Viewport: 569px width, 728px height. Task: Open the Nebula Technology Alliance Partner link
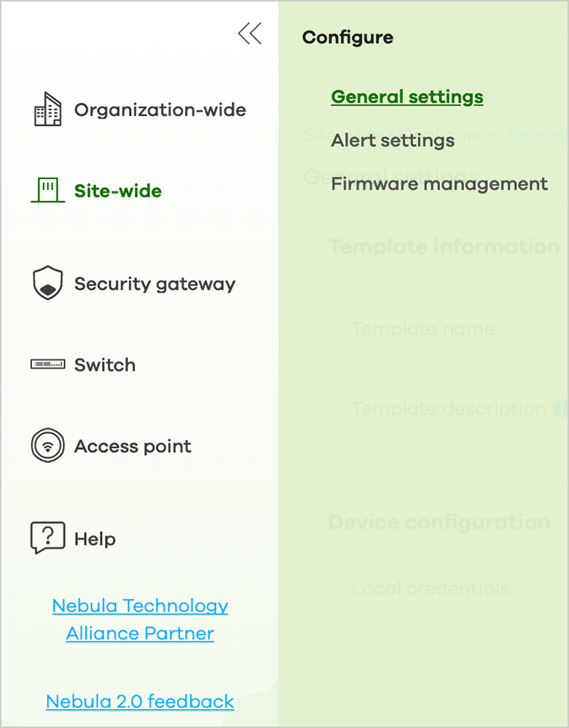pyautogui.click(x=140, y=620)
